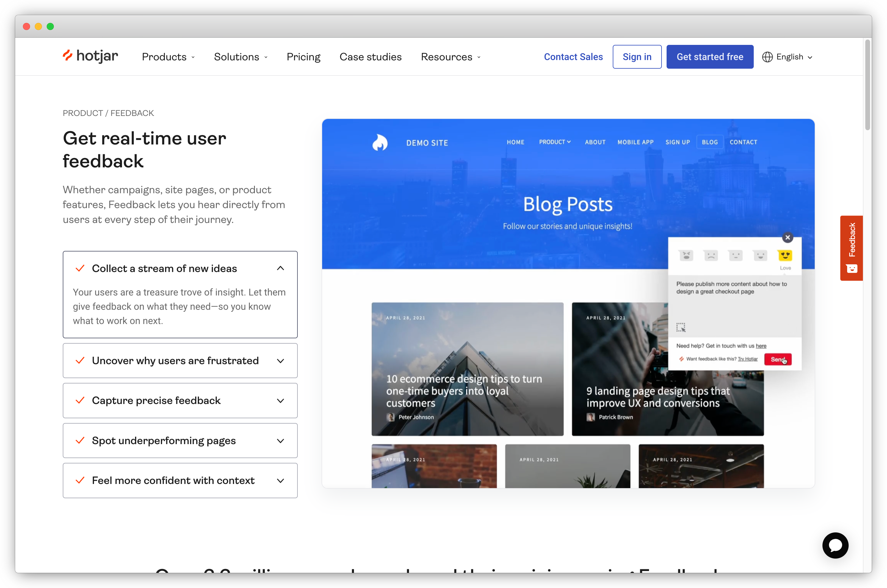Image resolution: width=887 pixels, height=588 pixels.
Task: Select the 'Case studies' menu item
Action: point(370,56)
